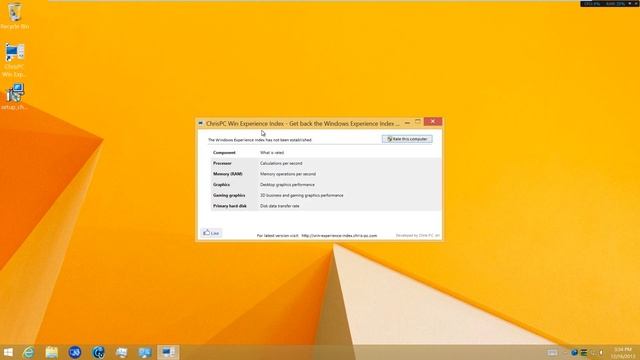Screen dimensions: 640x360
Task: Click '3D business and gaming graphics performance' text
Action: click(x=302, y=195)
